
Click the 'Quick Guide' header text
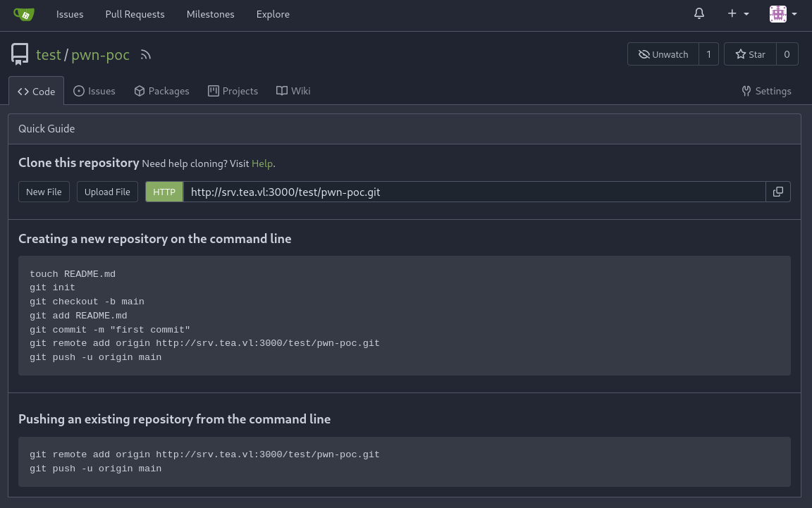pyautogui.click(x=47, y=129)
